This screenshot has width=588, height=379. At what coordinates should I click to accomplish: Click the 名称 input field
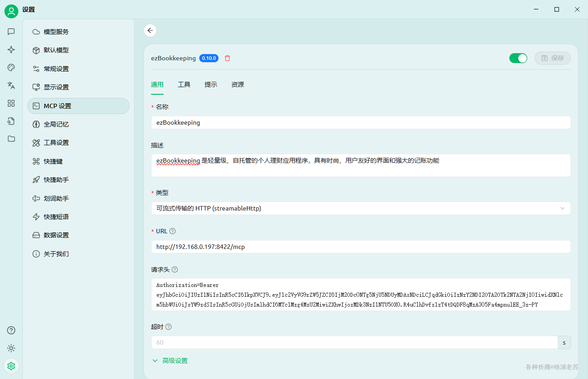point(361,122)
